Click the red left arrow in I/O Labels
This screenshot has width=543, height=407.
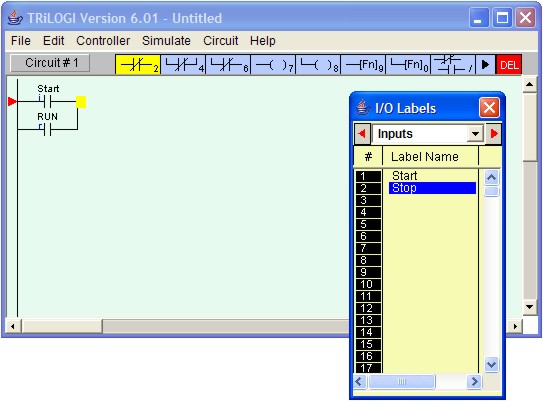pos(362,134)
